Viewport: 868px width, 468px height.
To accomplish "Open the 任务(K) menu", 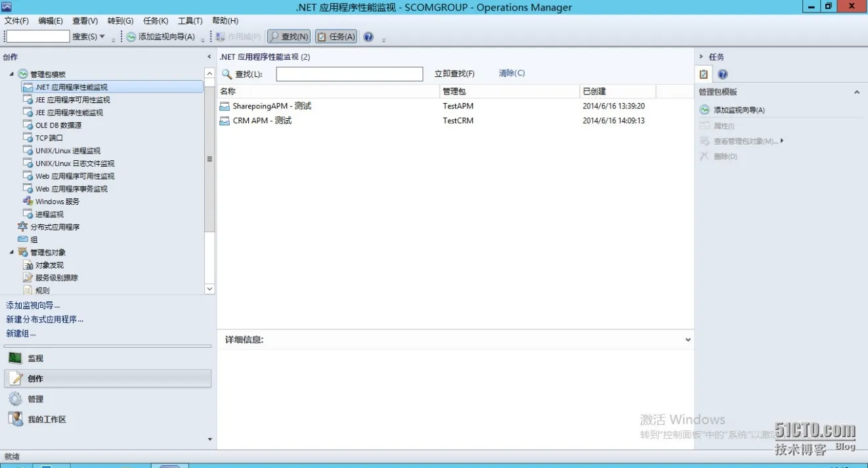I will pos(156,21).
